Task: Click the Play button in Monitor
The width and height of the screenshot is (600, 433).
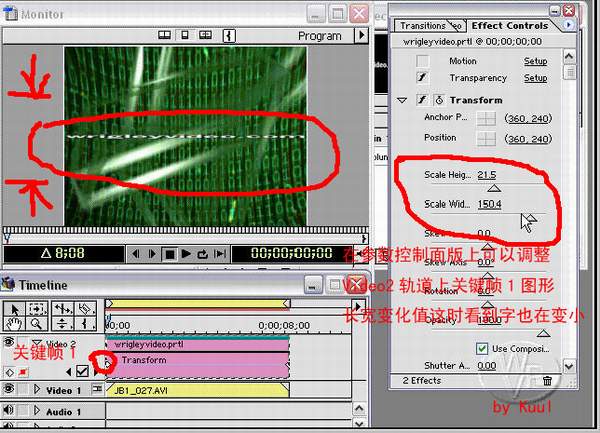Action: [186, 254]
